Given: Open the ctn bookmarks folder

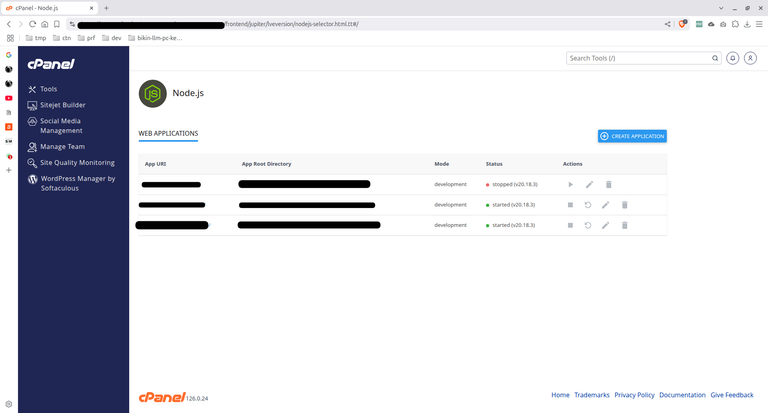Looking at the screenshot, I should pos(62,38).
